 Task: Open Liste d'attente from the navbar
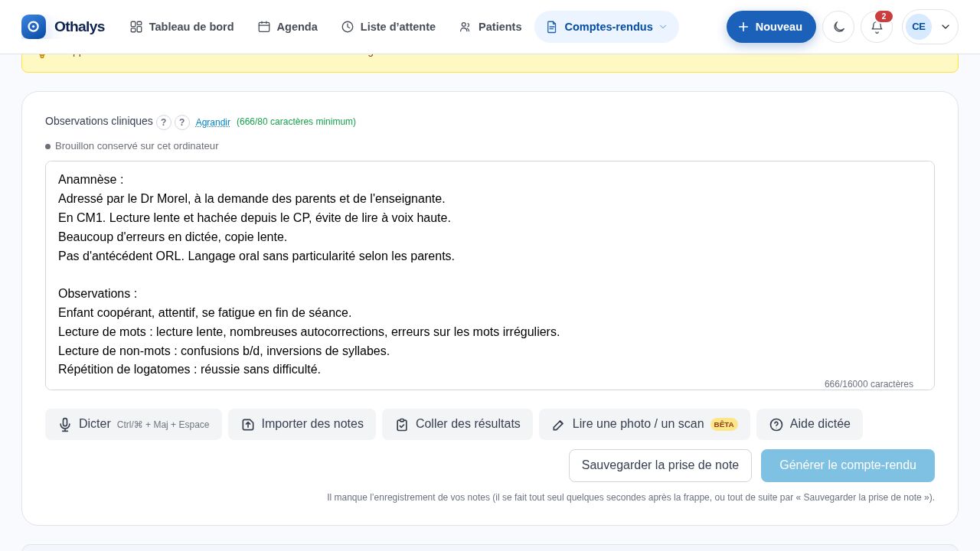(388, 27)
